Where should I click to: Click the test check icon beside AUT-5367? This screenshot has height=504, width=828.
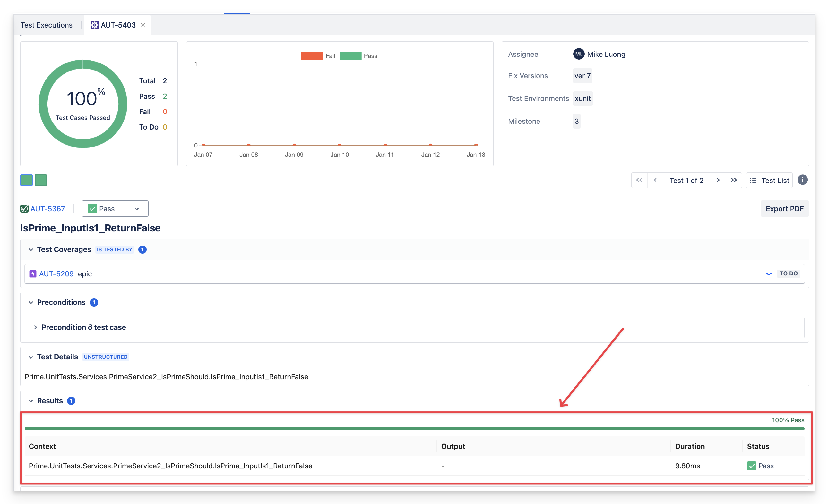click(24, 208)
